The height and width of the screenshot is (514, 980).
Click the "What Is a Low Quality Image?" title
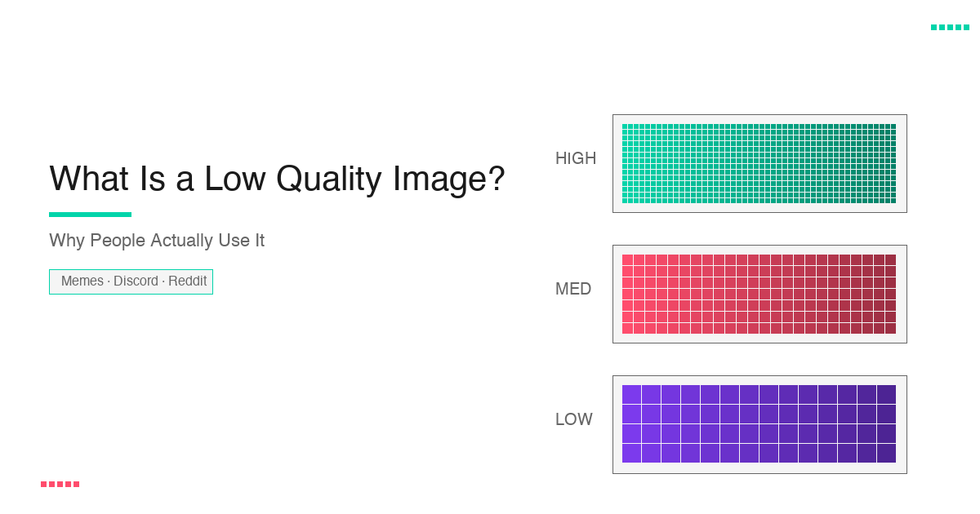[277, 179]
